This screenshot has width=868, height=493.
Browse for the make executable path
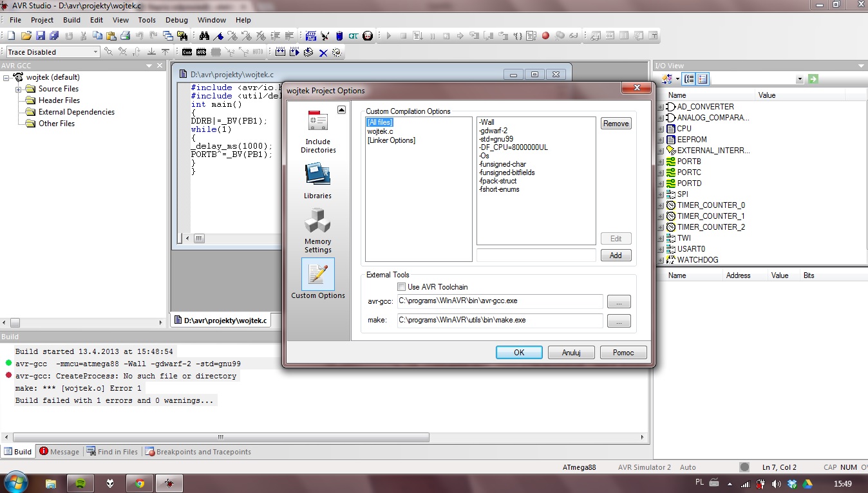point(619,321)
